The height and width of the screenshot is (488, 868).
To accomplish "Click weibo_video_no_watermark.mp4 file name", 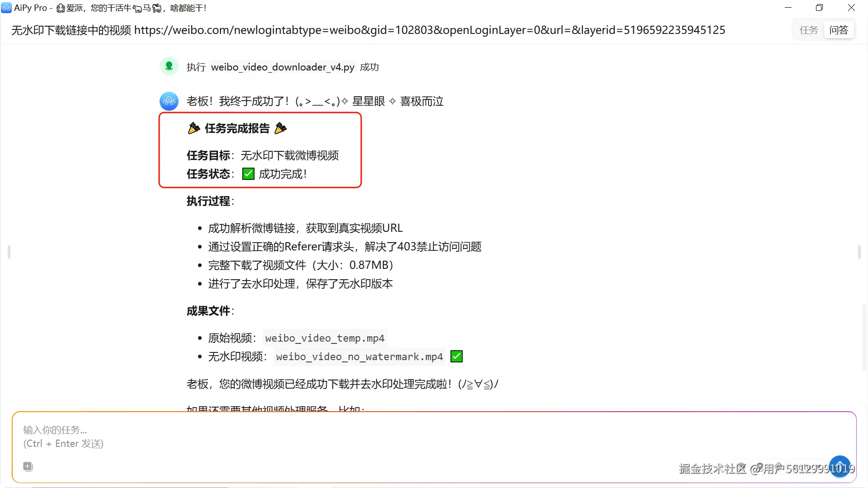I will click(359, 357).
